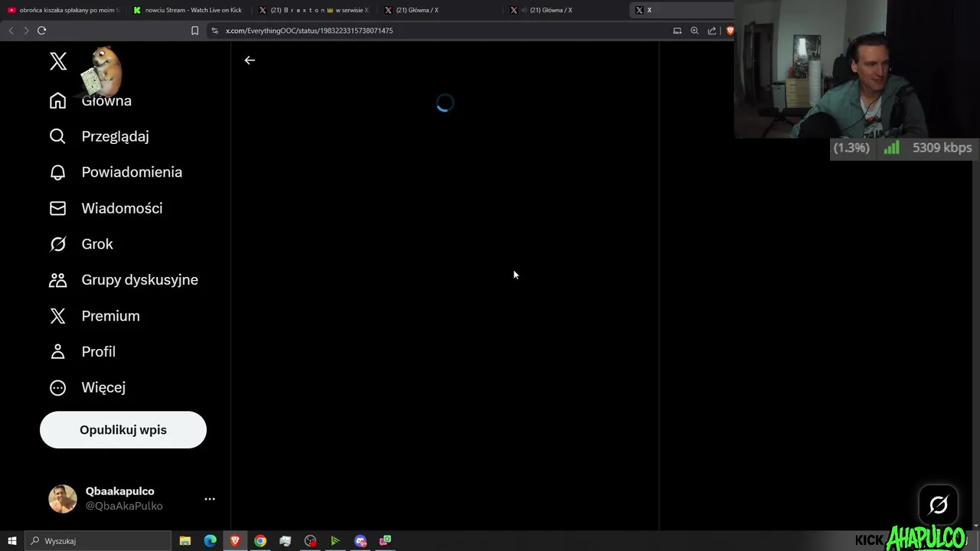Image resolution: width=980 pixels, height=551 pixels.
Task: Open Google Chrome from taskbar
Action: point(260,541)
